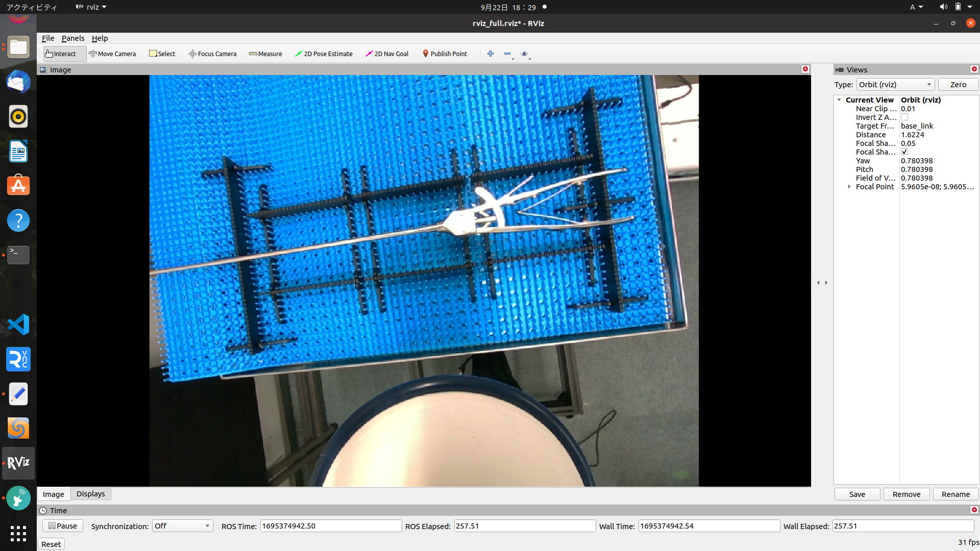This screenshot has width=980, height=551.
Task: Open the view Type dropdown showing Orbit (rviz)
Action: [x=895, y=84]
